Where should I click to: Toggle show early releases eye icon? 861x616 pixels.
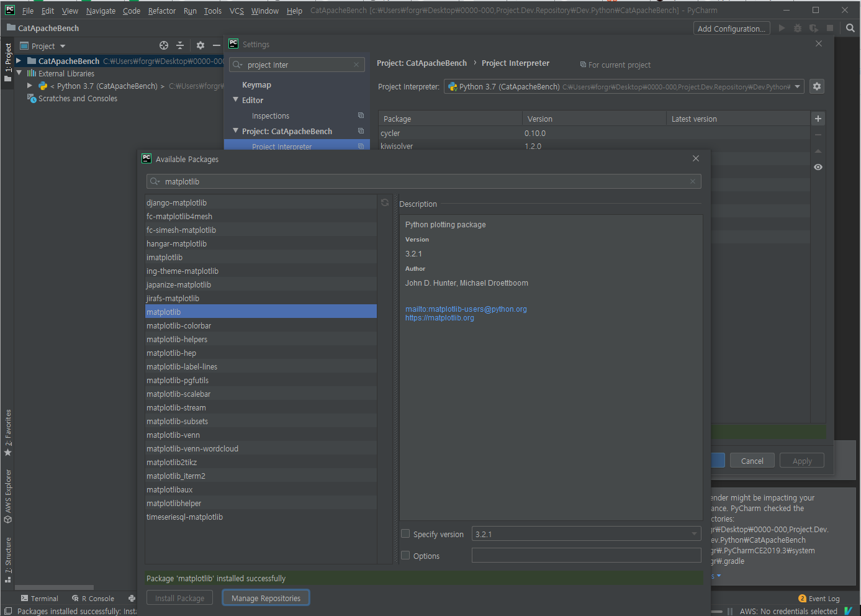(818, 167)
